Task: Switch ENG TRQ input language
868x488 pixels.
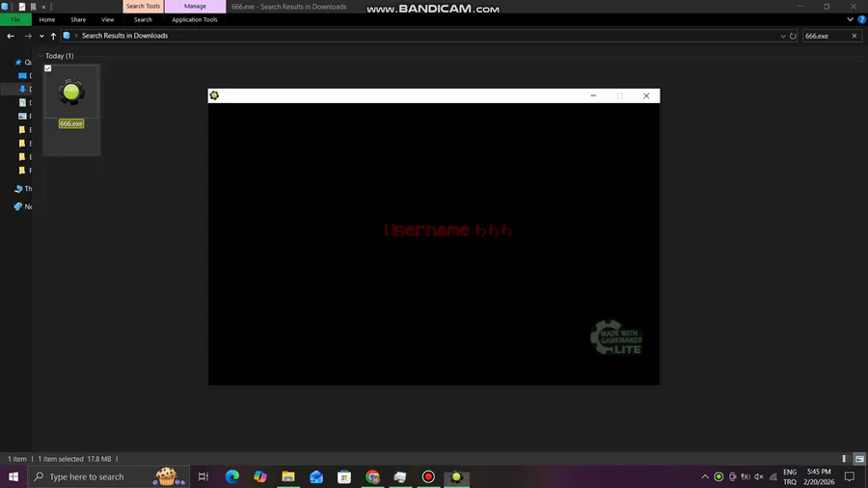Action: [x=790, y=476]
